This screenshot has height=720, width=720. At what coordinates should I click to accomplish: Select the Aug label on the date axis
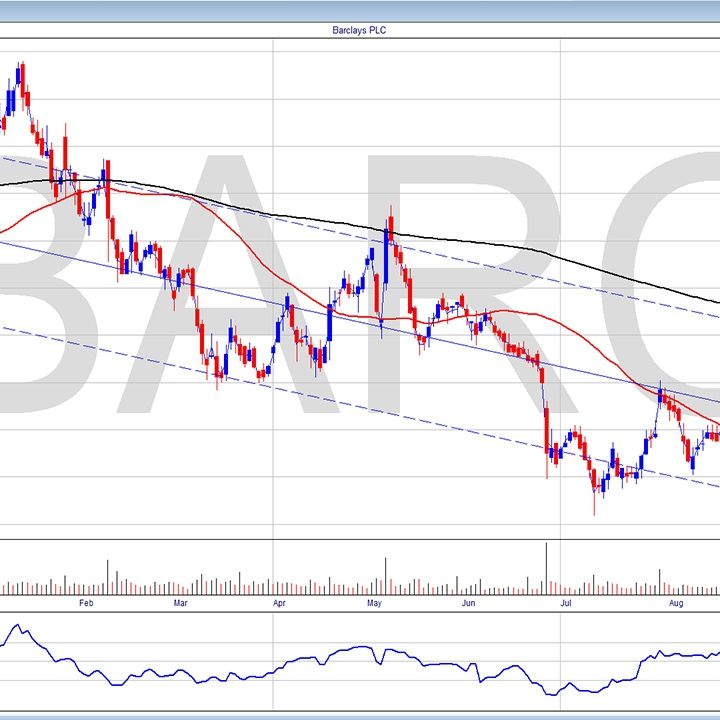pyautogui.click(x=675, y=603)
